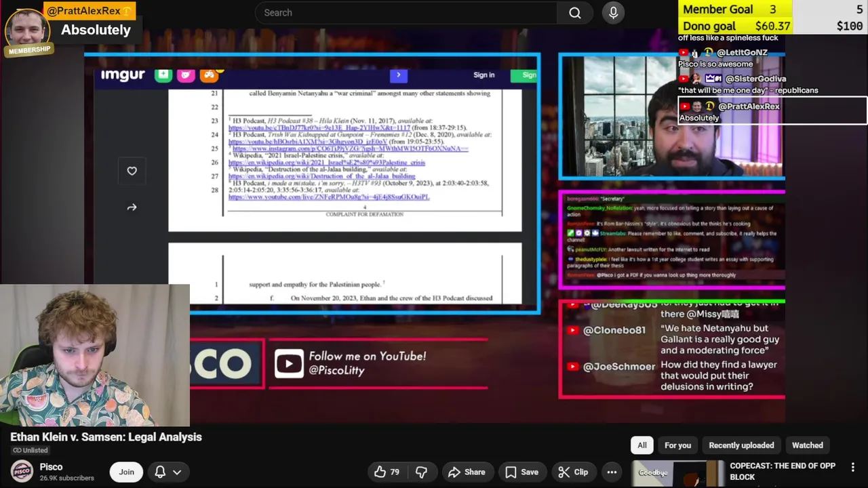Click the imgur share arrow icon
Image resolution: width=868 pixels, height=488 pixels.
point(132,207)
